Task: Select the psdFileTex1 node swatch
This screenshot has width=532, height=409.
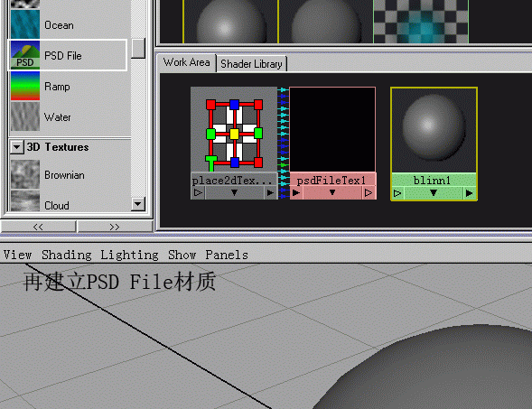Action: click(332, 129)
